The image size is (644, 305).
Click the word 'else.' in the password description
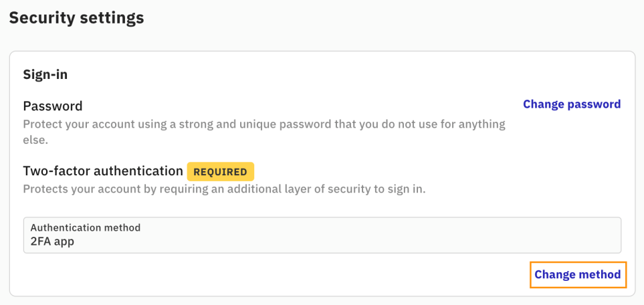point(34,141)
